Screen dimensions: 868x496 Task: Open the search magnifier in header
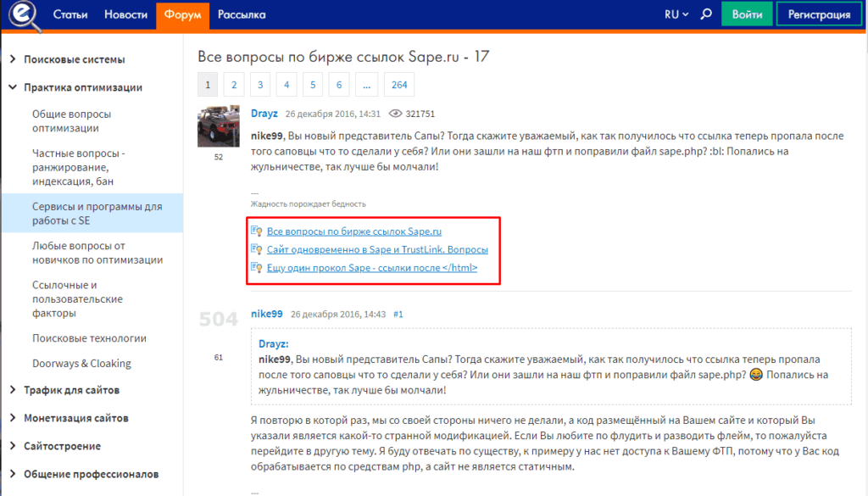pyautogui.click(x=706, y=14)
